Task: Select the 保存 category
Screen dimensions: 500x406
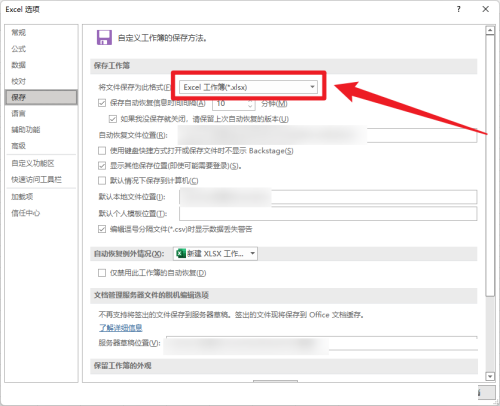Action: 41,97
